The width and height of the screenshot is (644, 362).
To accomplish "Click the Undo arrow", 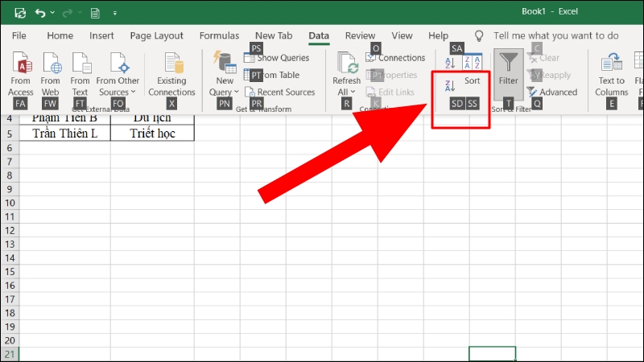I will tap(39, 13).
